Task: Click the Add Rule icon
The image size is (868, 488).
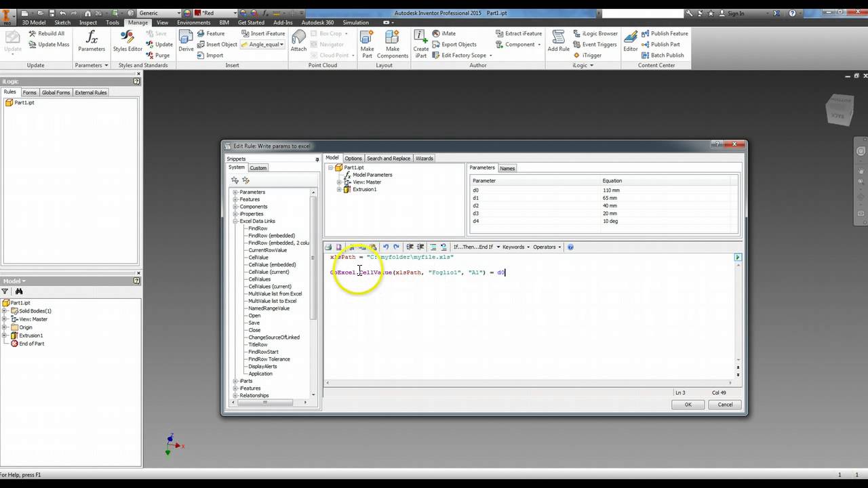Action: [x=559, y=41]
